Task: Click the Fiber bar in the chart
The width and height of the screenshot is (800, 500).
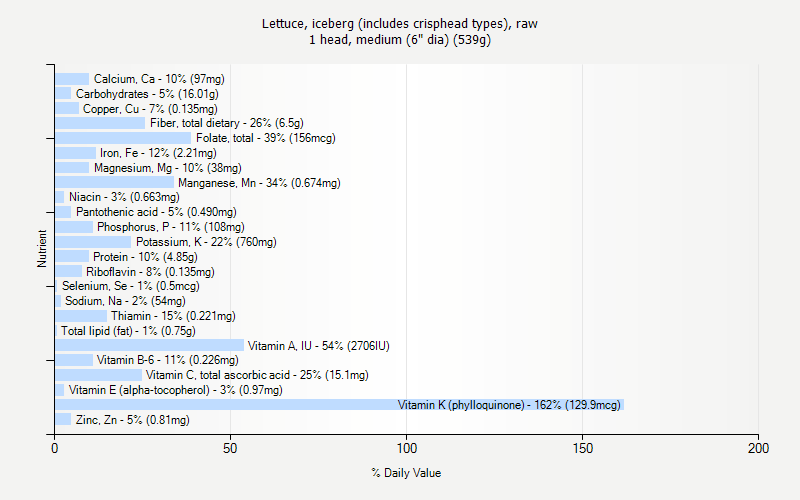Action: click(x=100, y=123)
